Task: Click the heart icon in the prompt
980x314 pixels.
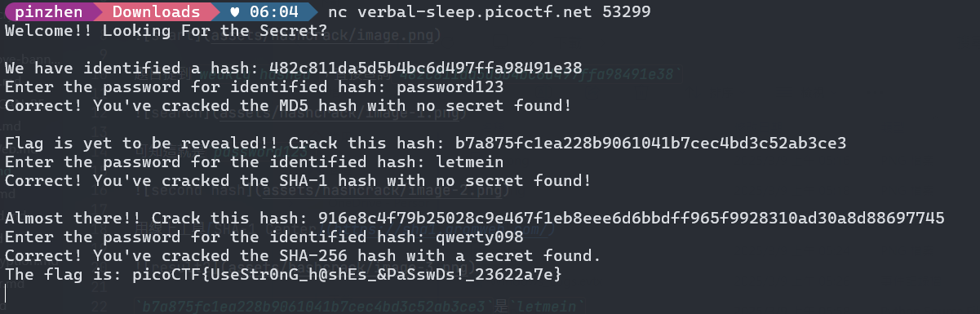Action: pos(234,12)
